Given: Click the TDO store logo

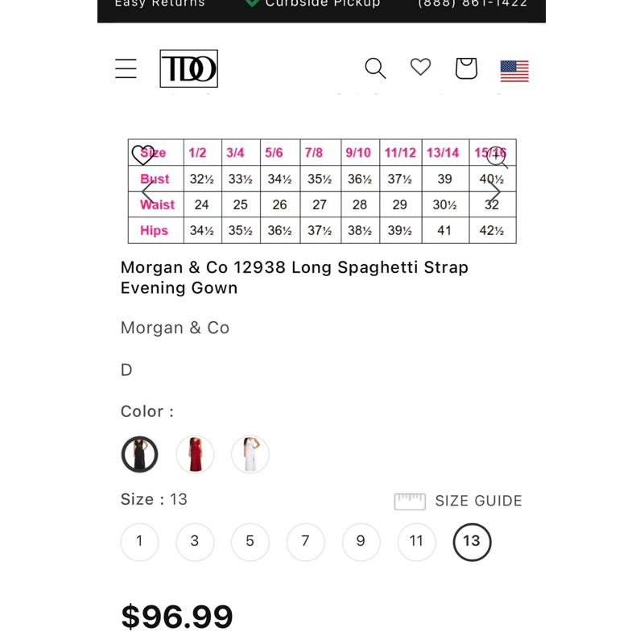Looking at the screenshot, I should pyautogui.click(x=188, y=68).
